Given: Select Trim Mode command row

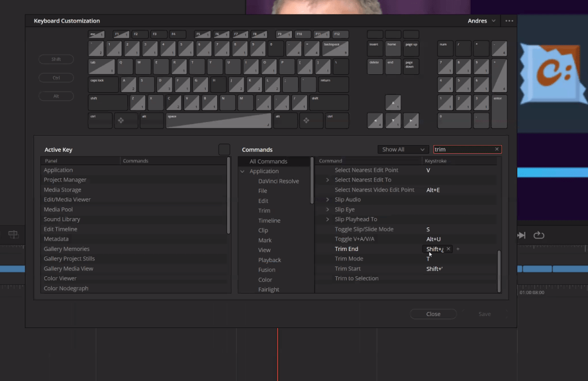Looking at the screenshot, I should [x=406, y=258].
